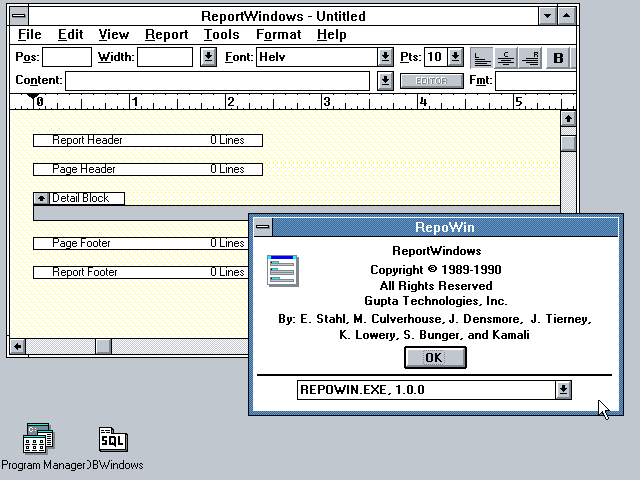This screenshot has width=640, height=480.
Task: Click the horizontal scrollbar left arrow
Action: coord(18,347)
